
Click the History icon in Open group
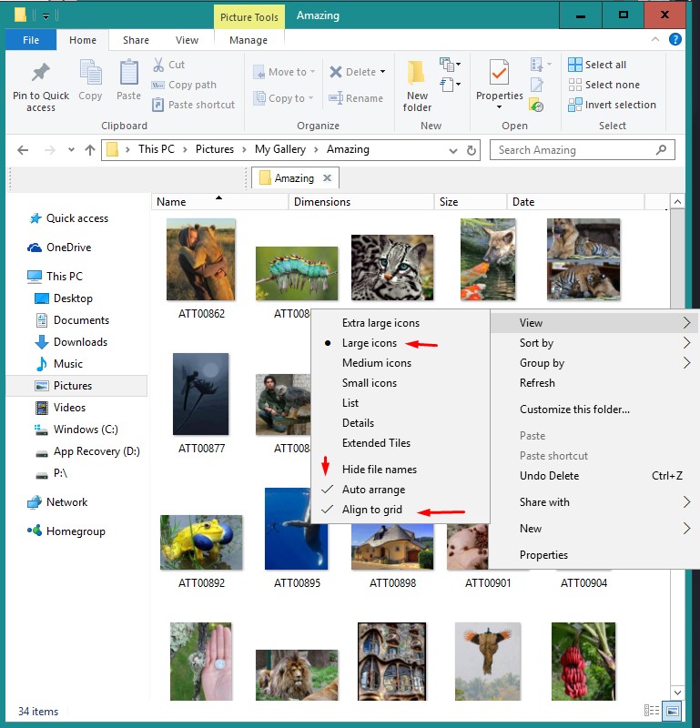[x=536, y=106]
